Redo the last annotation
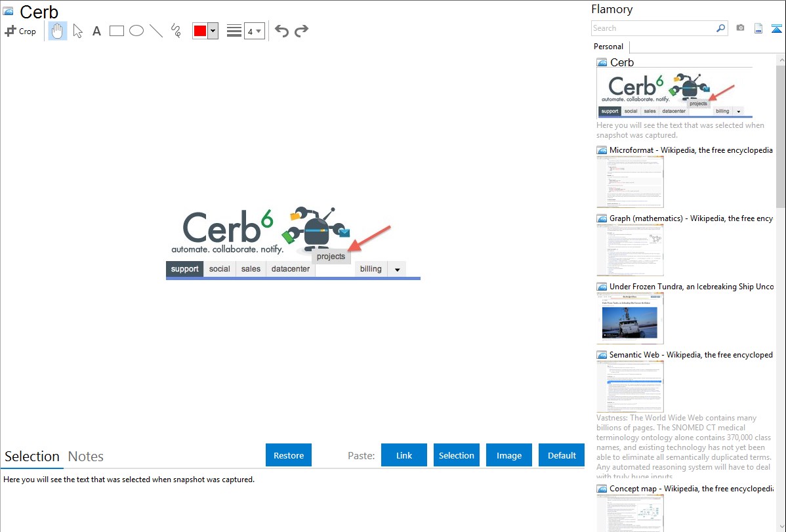 tap(301, 31)
